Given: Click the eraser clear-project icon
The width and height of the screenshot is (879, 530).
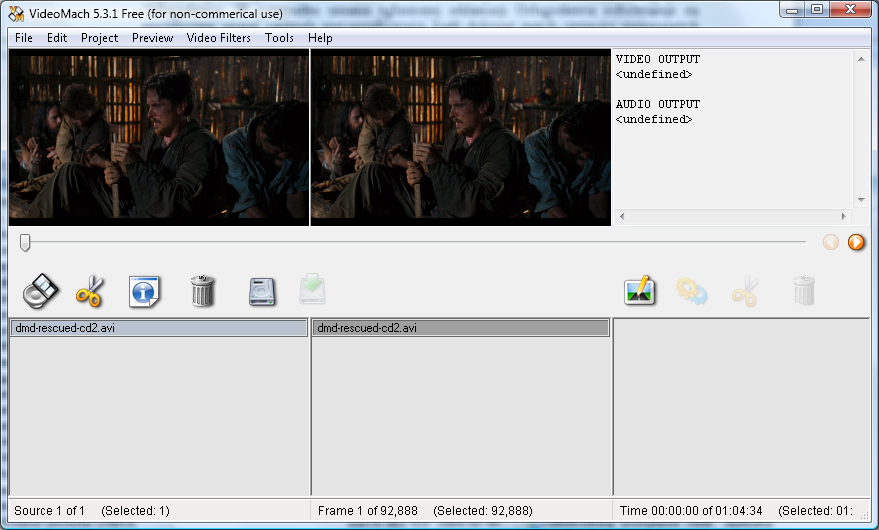Looking at the screenshot, I should coord(40,291).
